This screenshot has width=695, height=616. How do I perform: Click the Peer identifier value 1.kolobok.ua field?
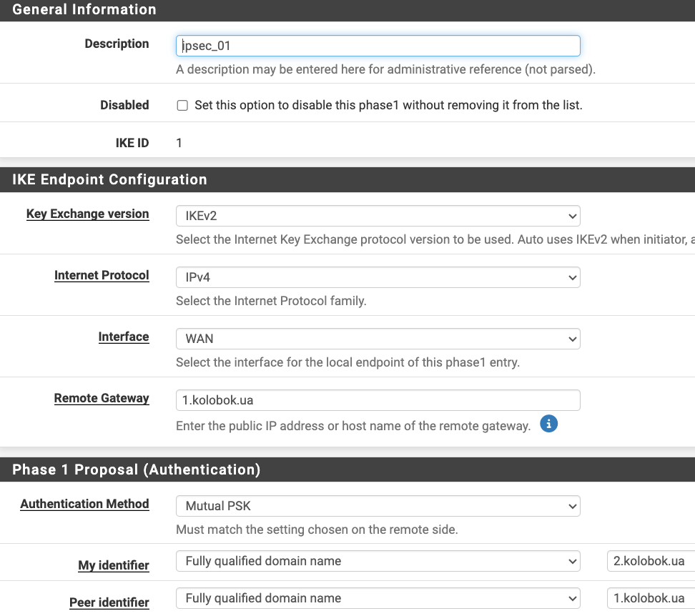point(651,598)
